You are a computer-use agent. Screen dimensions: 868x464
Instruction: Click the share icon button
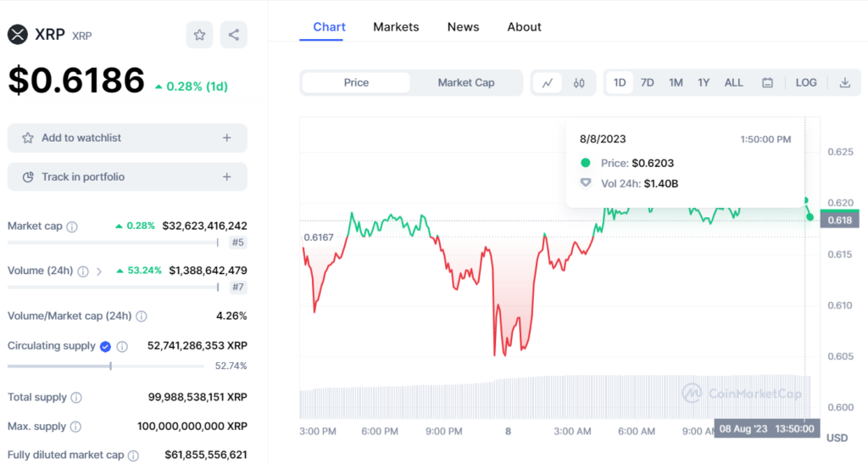pos(234,35)
